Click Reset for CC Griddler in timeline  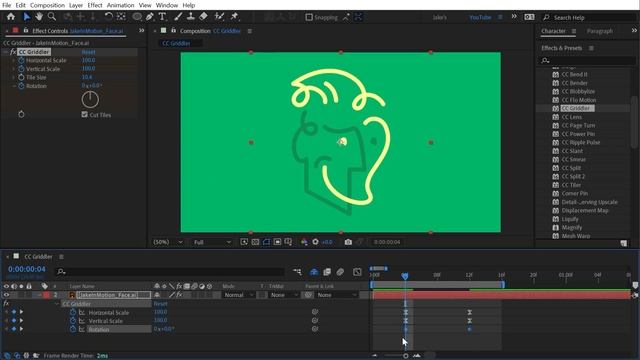pos(160,304)
